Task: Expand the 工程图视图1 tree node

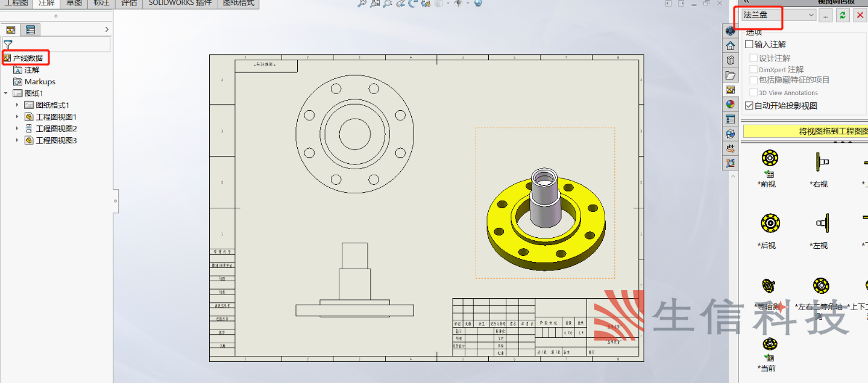Action: tap(17, 117)
